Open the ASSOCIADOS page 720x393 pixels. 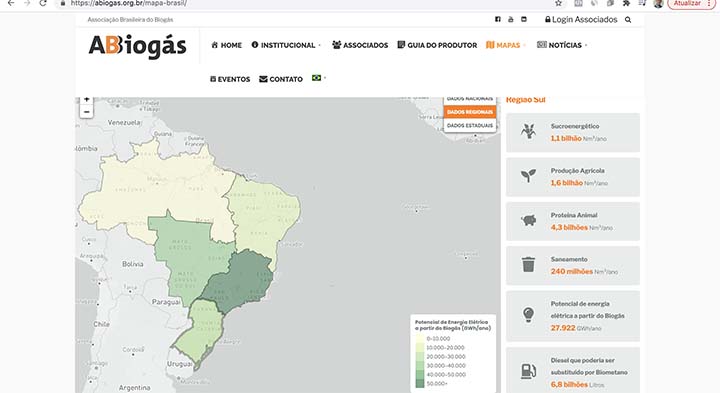tap(360, 45)
